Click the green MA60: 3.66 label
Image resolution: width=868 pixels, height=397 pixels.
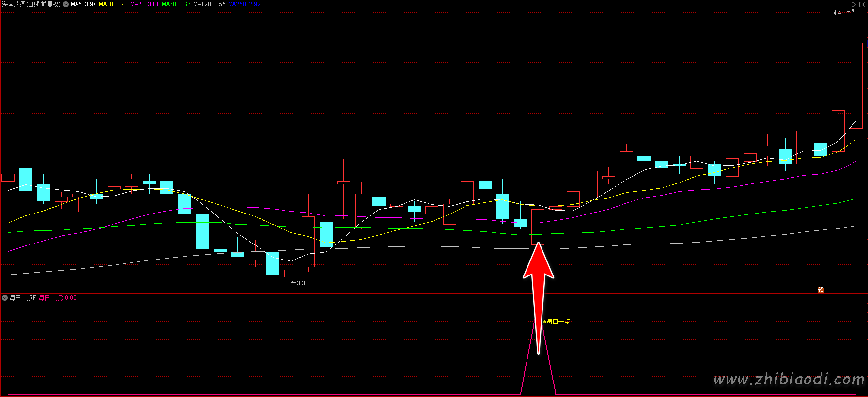click(x=176, y=4)
